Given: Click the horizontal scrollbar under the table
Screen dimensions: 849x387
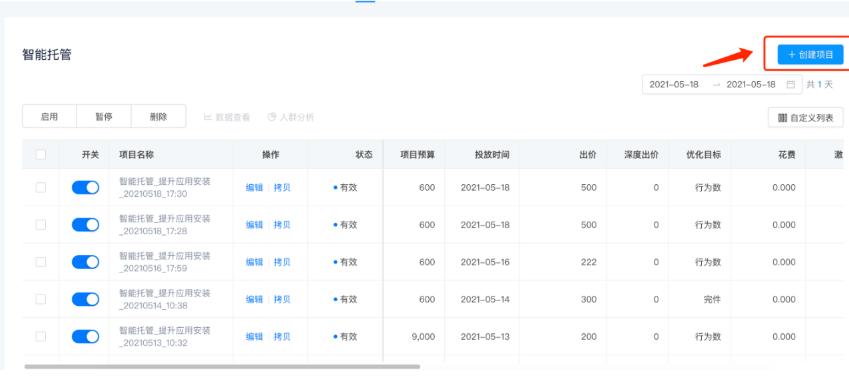Looking at the screenshot, I should click(222, 366).
